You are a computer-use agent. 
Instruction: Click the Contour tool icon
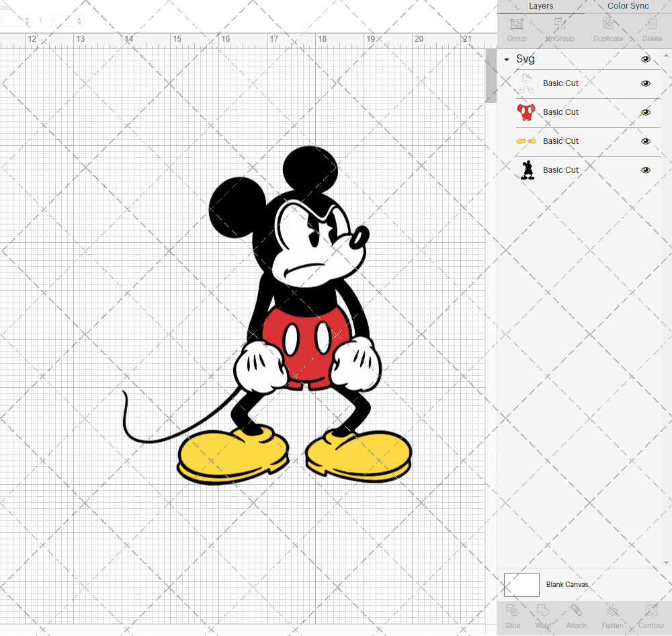tap(651, 610)
